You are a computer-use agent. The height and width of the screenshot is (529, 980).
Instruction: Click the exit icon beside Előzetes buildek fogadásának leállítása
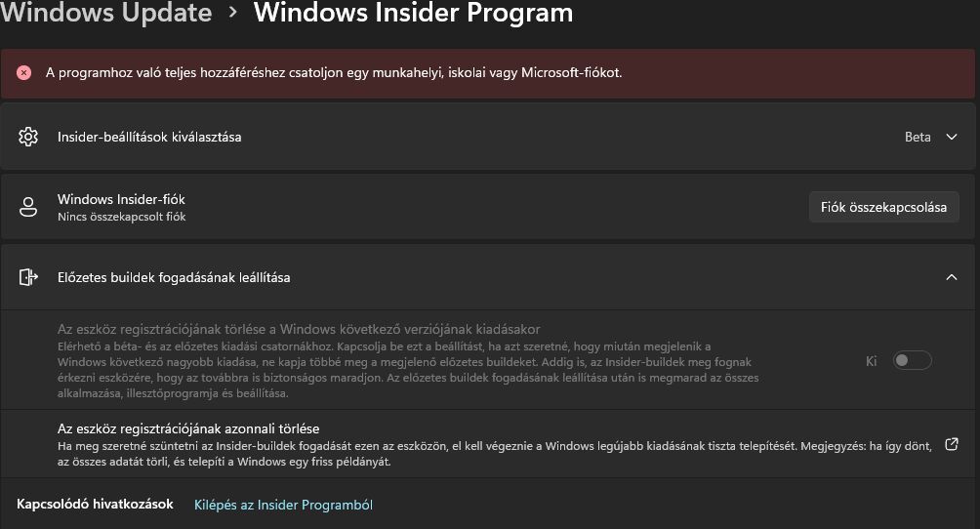[28, 277]
